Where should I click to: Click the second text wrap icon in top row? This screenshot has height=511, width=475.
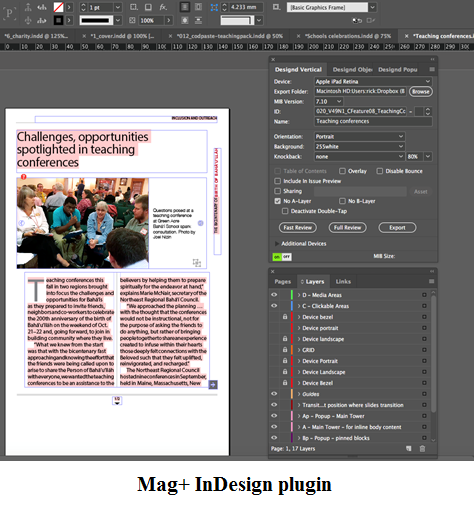click(x=198, y=7)
